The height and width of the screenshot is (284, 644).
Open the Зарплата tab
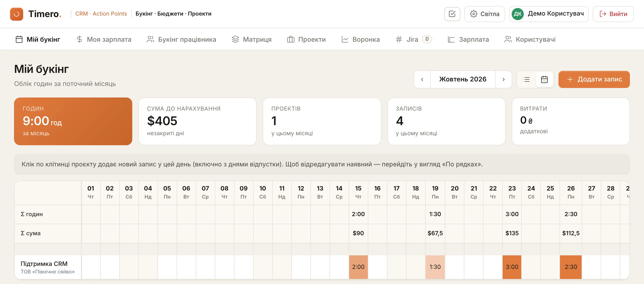[x=468, y=39]
